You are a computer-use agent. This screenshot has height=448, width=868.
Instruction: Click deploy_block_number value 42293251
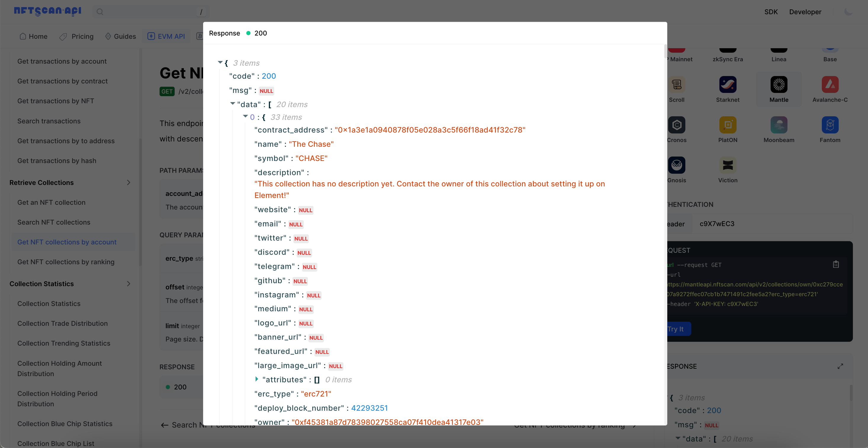[x=369, y=408]
